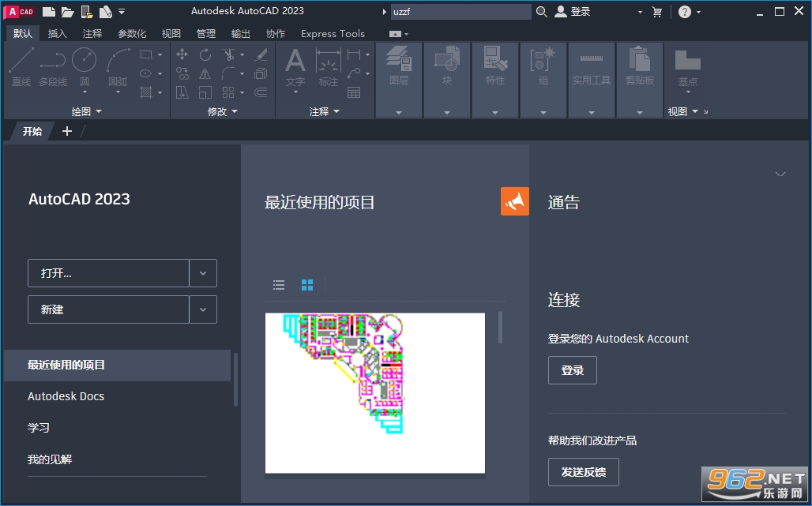Click the 打开... button
Screen dimensions: 812x506
click(108, 273)
